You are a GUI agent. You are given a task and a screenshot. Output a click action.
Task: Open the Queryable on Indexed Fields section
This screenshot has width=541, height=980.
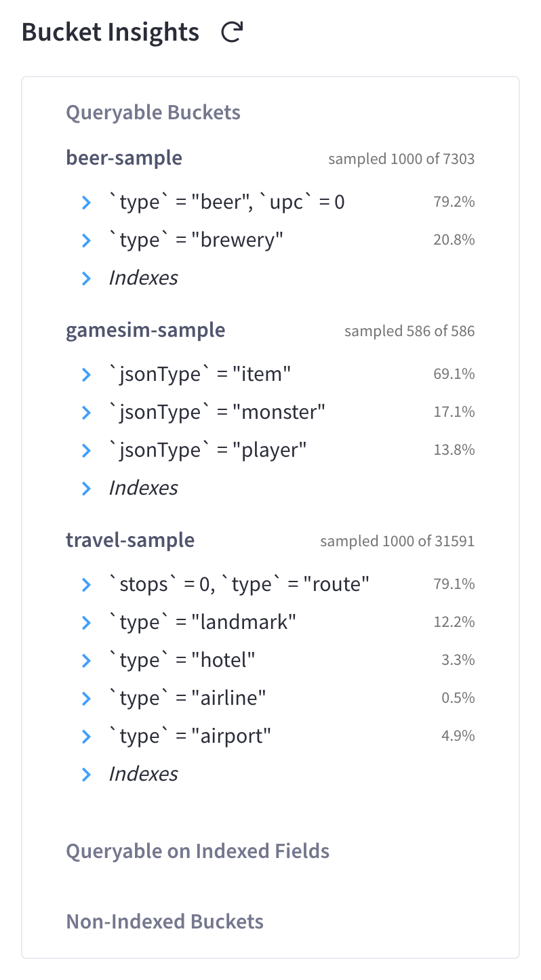(x=197, y=851)
